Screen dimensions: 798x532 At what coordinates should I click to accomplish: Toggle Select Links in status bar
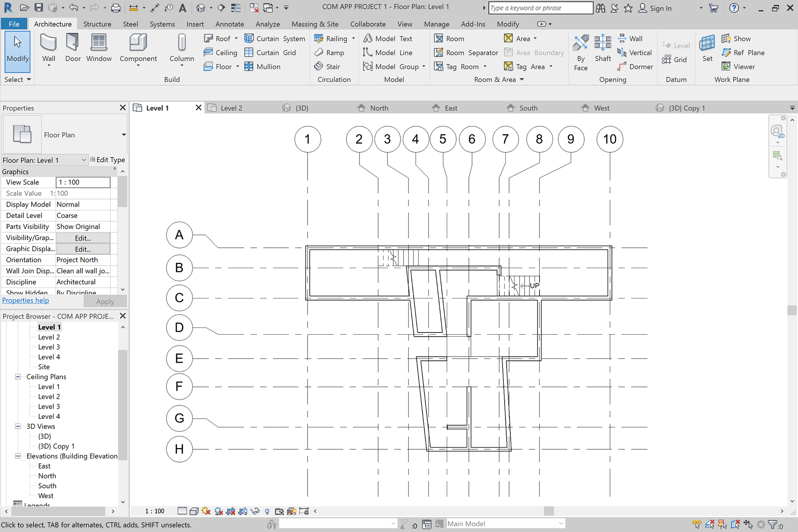click(697, 525)
